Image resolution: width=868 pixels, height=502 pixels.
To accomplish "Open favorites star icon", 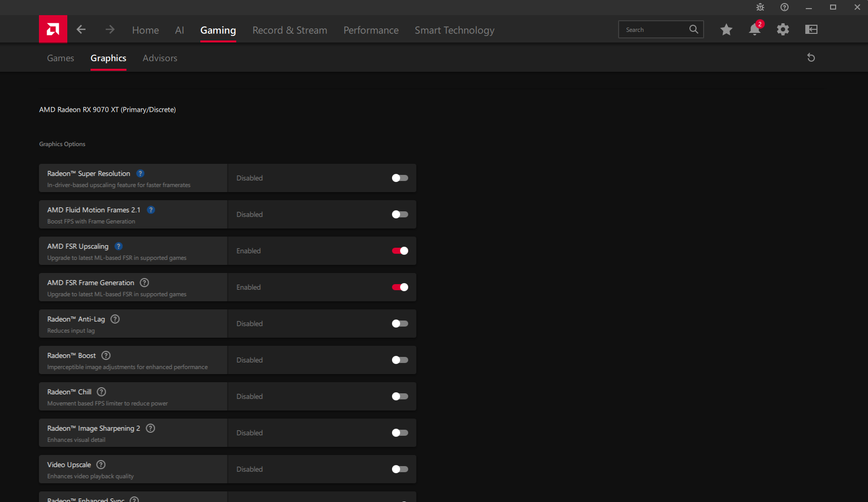I will coord(726,29).
